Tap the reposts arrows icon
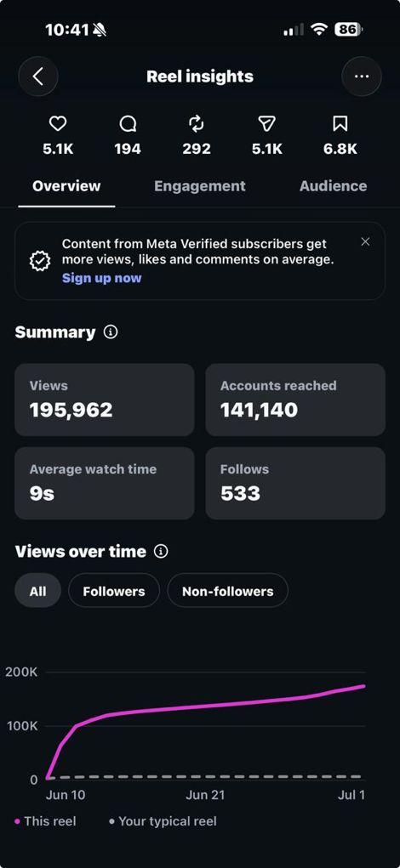 [x=196, y=124]
